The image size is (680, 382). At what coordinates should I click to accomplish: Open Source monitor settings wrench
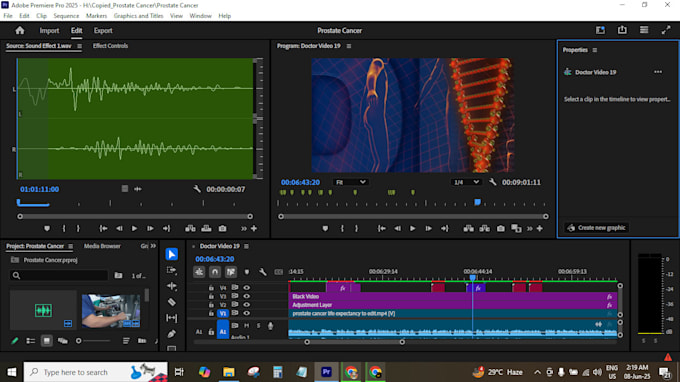197,189
